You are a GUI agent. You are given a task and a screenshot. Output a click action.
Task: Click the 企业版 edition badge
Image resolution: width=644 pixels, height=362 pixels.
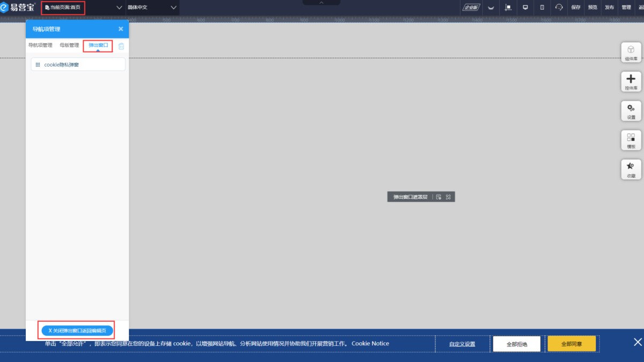tap(472, 8)
